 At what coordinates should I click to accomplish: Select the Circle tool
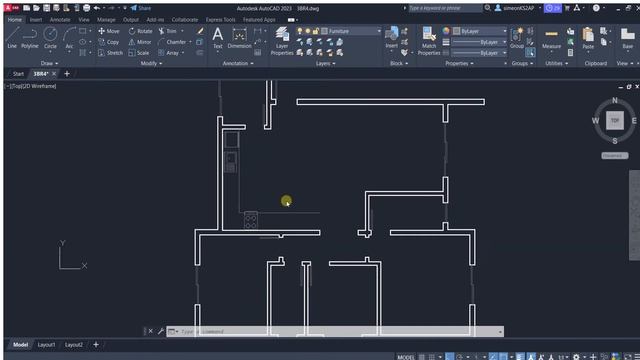tap(50, 38)
